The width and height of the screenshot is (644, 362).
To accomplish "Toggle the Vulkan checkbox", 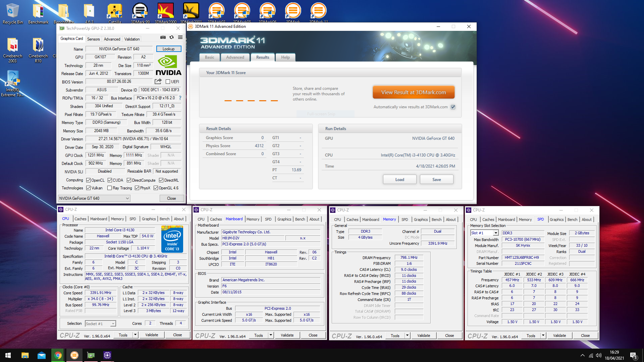I will click(89, 188).
